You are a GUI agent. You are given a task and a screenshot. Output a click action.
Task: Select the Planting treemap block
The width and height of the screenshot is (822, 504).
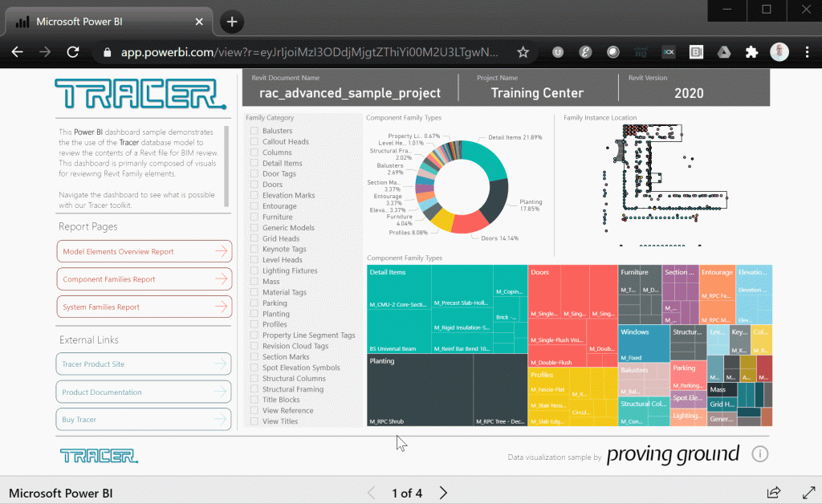(447, 390)
